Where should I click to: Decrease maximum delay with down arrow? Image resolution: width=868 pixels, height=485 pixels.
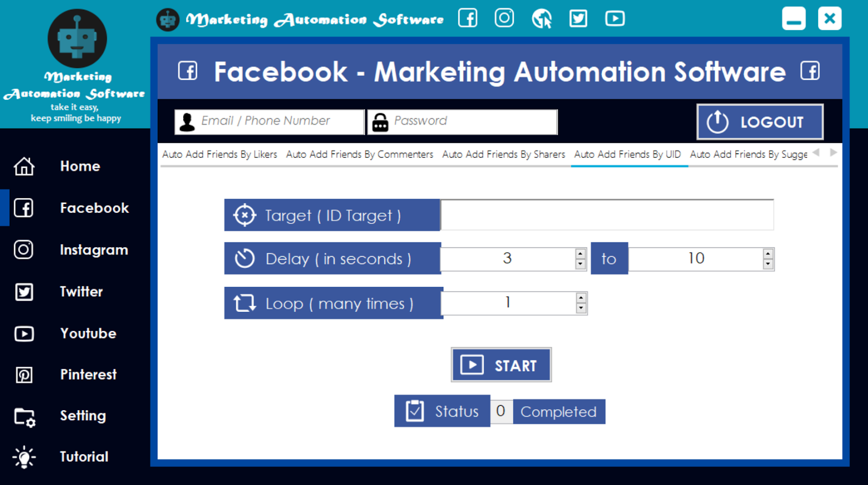tap(768, 264)
